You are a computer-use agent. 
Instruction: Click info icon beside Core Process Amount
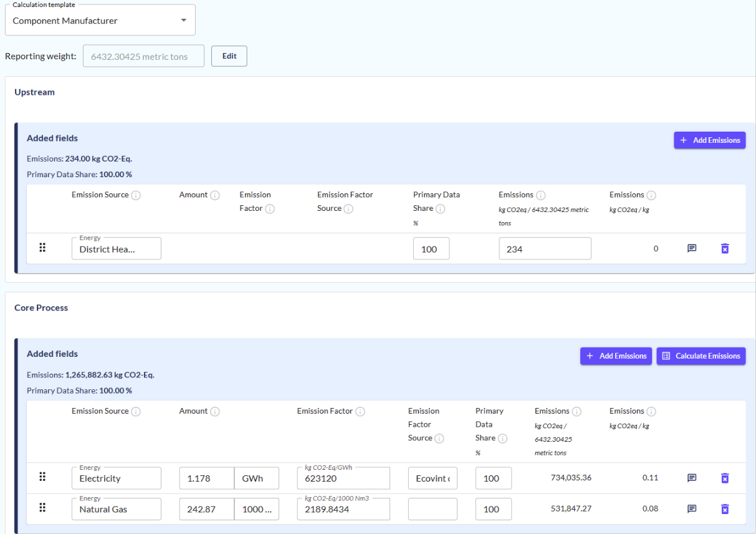tap(215, 411)
